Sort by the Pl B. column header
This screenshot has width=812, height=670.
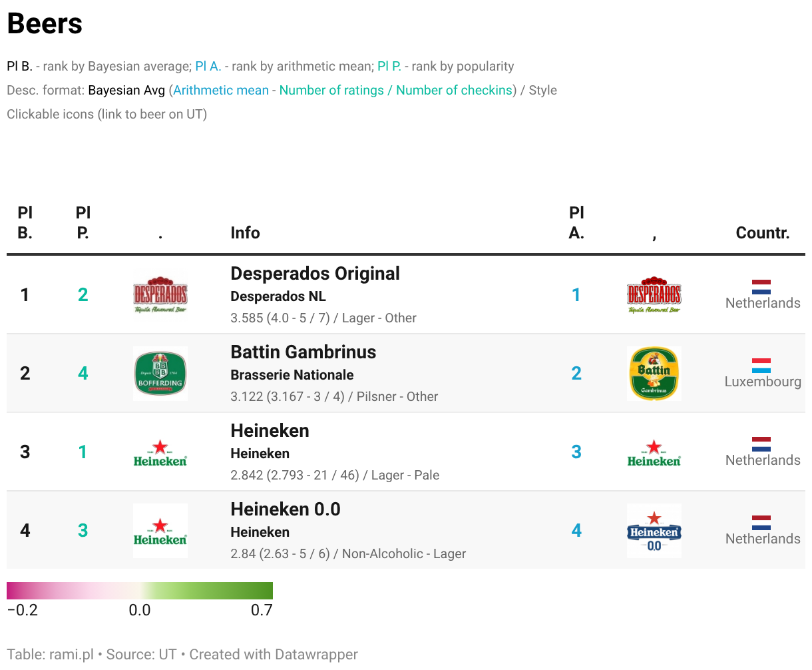pyautogui.click(x=25, y=223)
